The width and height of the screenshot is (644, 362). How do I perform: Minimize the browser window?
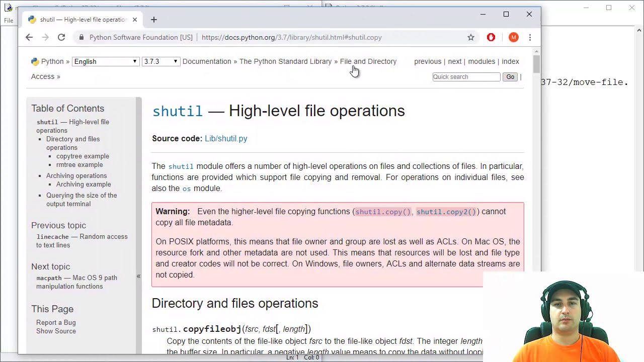click(483, 14)
